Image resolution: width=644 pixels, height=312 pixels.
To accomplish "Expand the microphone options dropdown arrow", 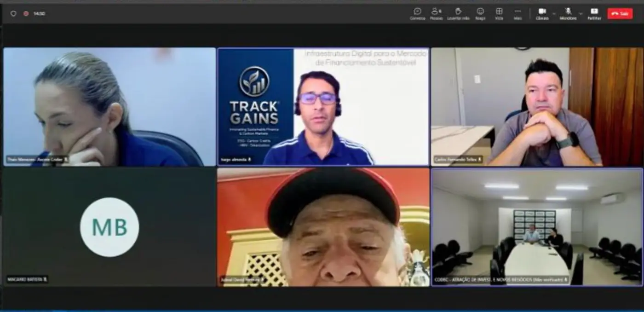I will (581, 13).
